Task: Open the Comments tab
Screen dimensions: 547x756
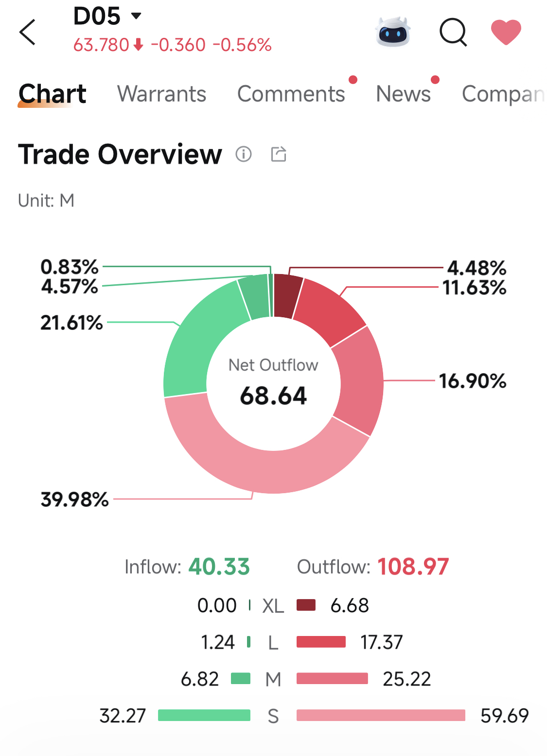Action: 291,94
